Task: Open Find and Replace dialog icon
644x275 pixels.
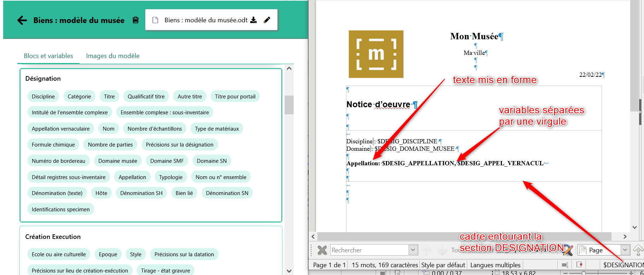Action: [567, 250]
